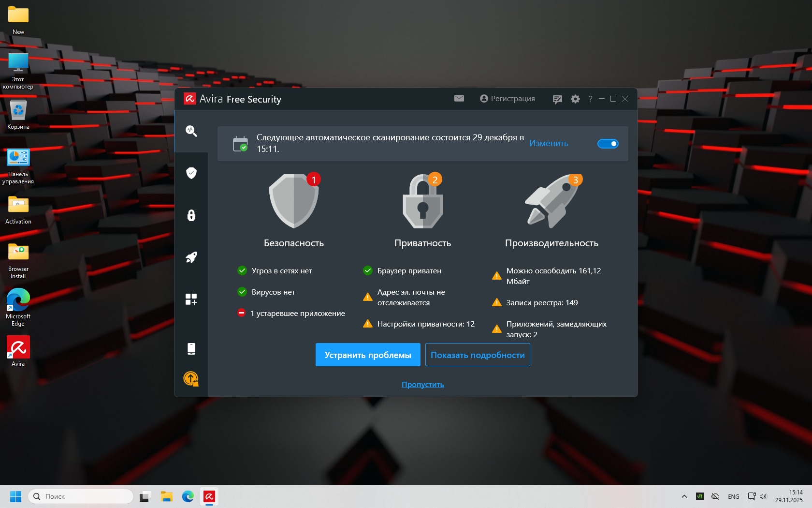
Task: Click the Изменить link to change schedule
Action: pyautogui.click(x=549, y=143)
